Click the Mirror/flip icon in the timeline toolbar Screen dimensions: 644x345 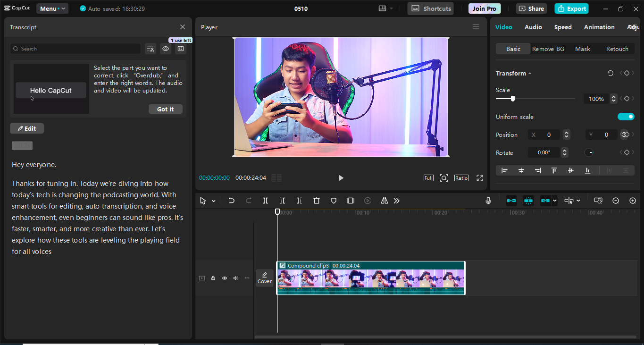(384, 201)
